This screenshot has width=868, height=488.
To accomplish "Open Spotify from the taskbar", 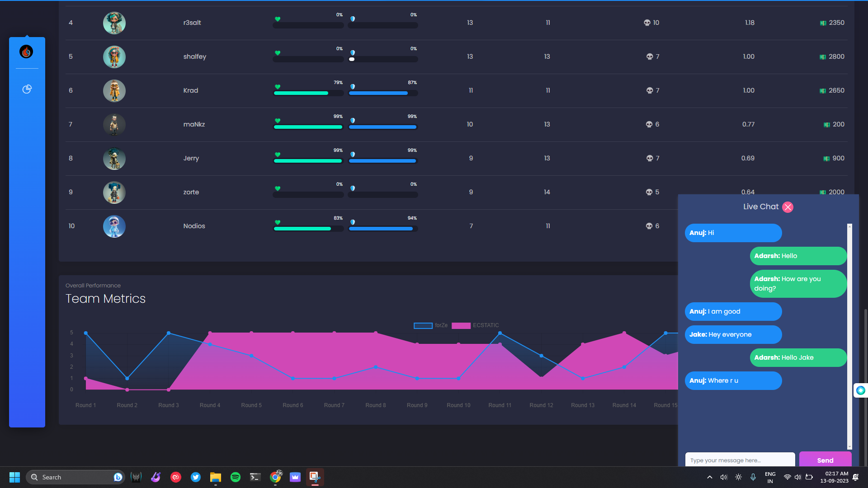I will click(236, 477).
